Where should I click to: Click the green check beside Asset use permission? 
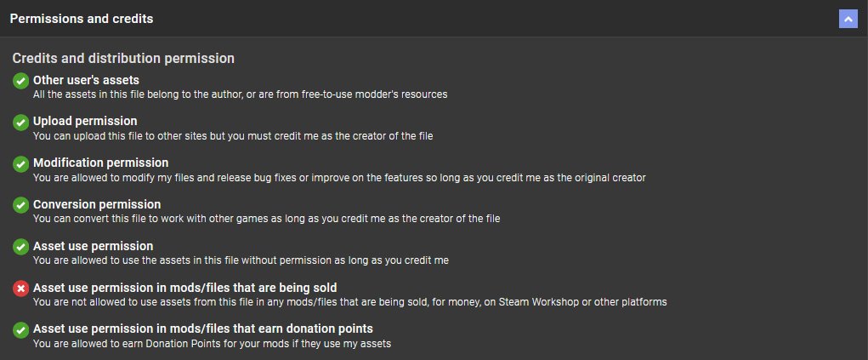tap(20, 247)
